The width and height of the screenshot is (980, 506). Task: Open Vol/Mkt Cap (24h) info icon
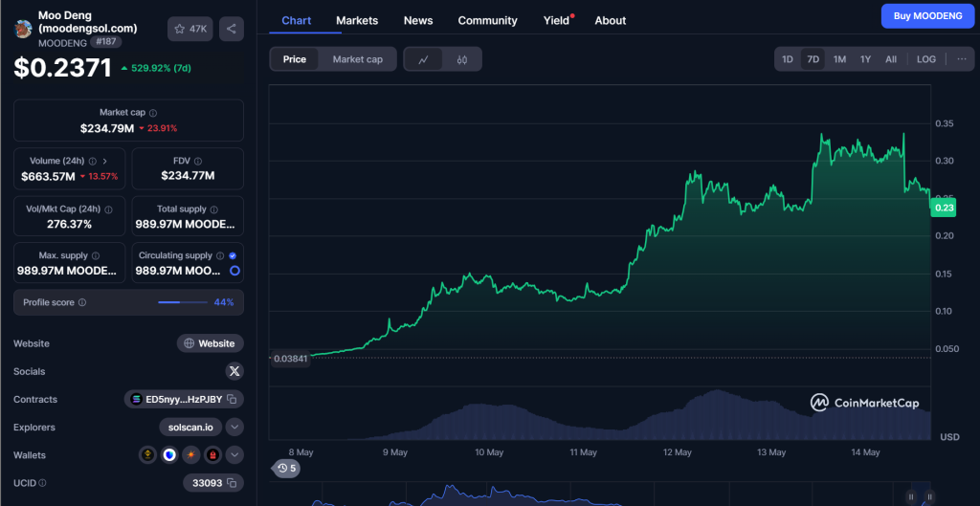click(x=109, y=209)
